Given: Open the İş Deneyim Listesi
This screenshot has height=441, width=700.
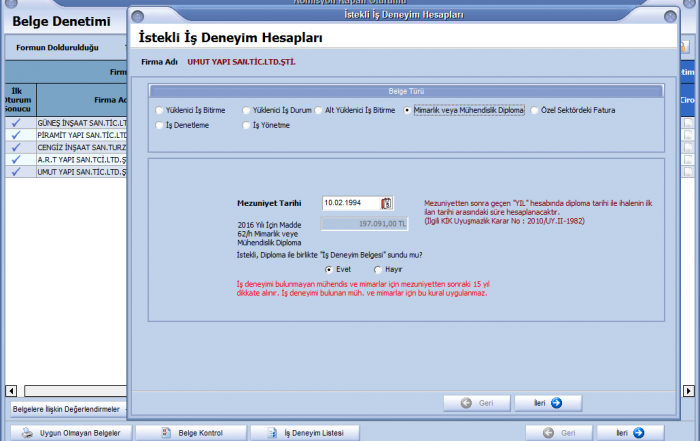Looking at the screenshot, I should click(305, 433).
